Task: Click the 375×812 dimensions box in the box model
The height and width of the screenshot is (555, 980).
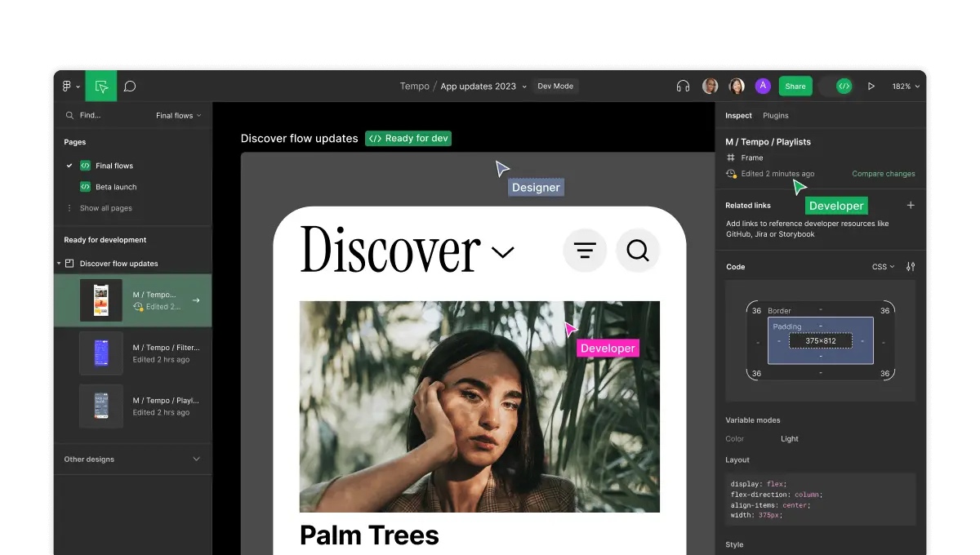Action: (821, 341)
